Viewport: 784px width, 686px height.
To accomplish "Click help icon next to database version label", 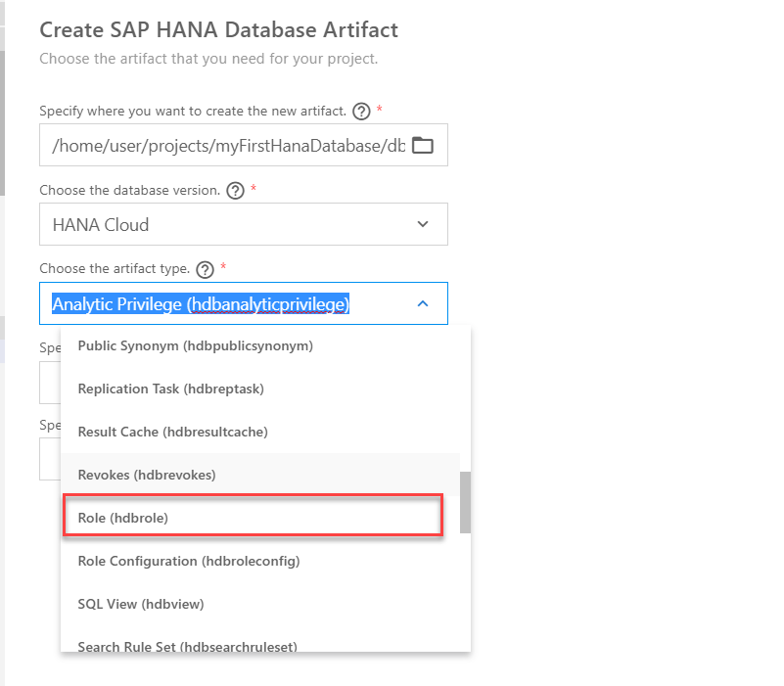I will click(235, 191).
